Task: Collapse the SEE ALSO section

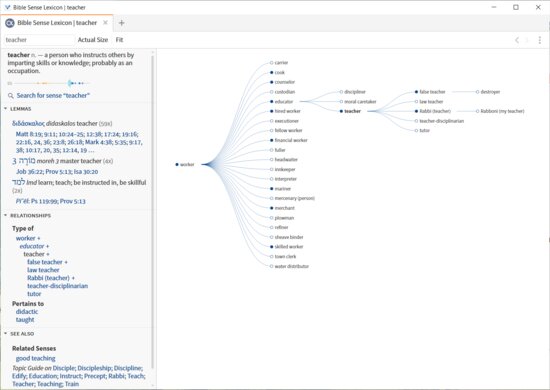Action: pos(6,334)
